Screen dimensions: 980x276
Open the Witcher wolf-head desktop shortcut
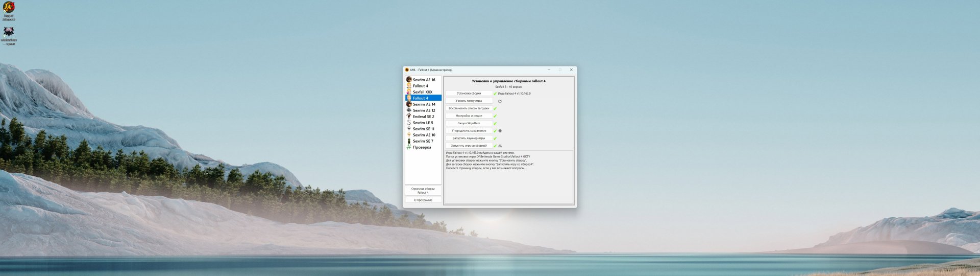(x=9, y=32)
